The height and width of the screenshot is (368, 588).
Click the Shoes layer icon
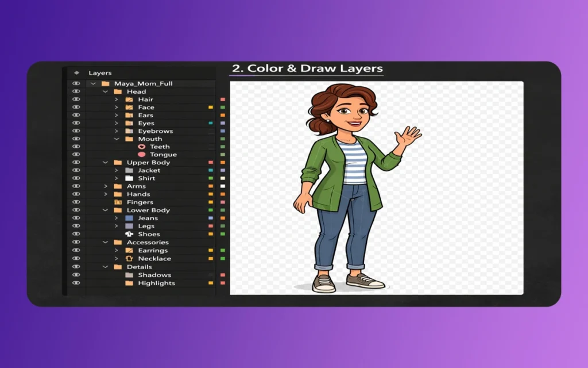click(129, 234)
